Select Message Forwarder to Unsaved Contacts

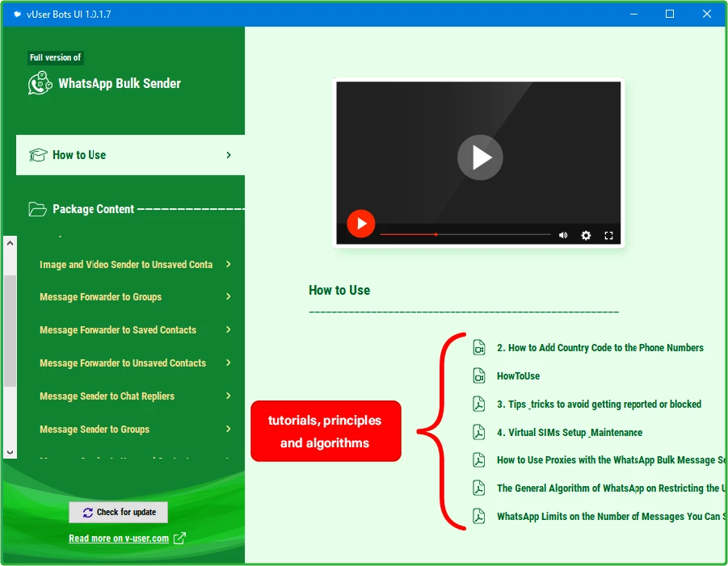pyautogui.click(x=123, y=363)
